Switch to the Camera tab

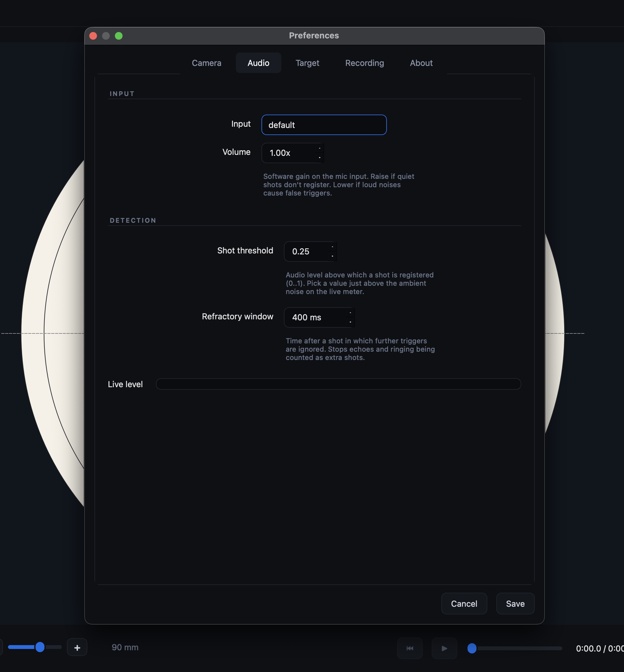pos(206,63)
